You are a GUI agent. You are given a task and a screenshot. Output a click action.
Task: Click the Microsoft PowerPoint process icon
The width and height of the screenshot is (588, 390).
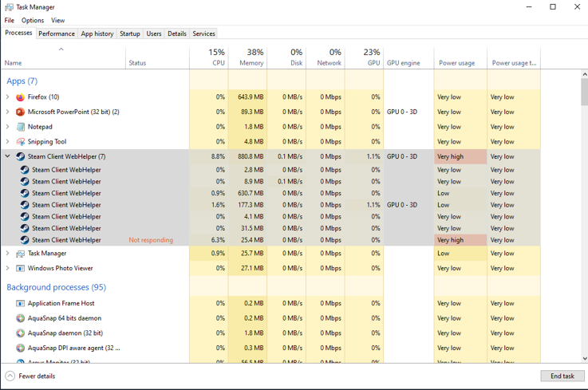20,112
